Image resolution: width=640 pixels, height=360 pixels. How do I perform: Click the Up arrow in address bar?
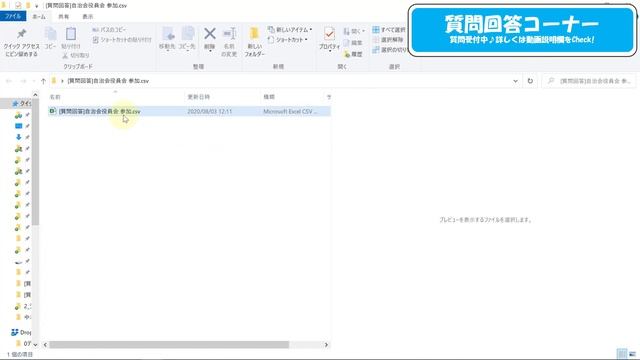[43, 81]
